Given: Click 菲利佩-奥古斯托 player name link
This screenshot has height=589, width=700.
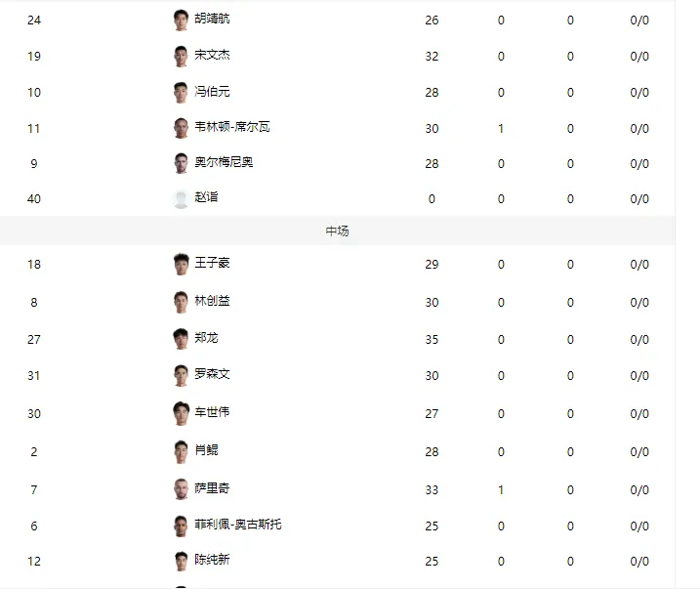Looking at the screenshot, I should [238, 525].
